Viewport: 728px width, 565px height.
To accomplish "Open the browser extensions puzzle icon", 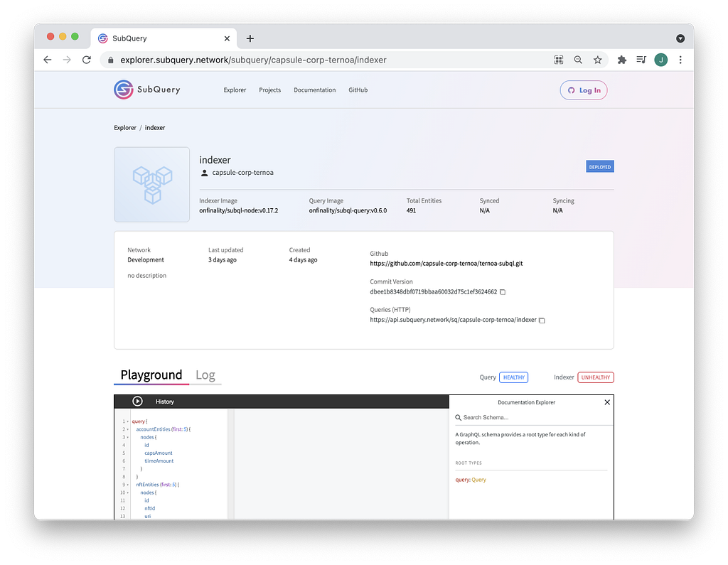I will [x=621, y=60].
